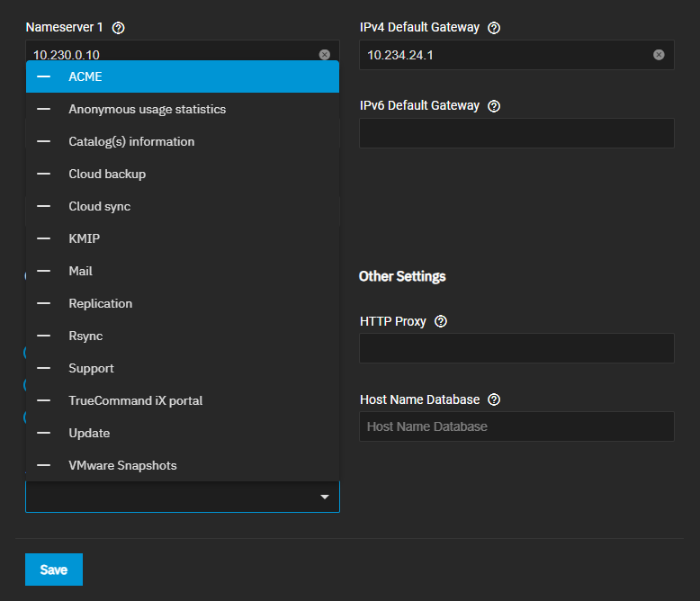Click the Host Name Database help icon
700x601 pixels.
point(493,400)
